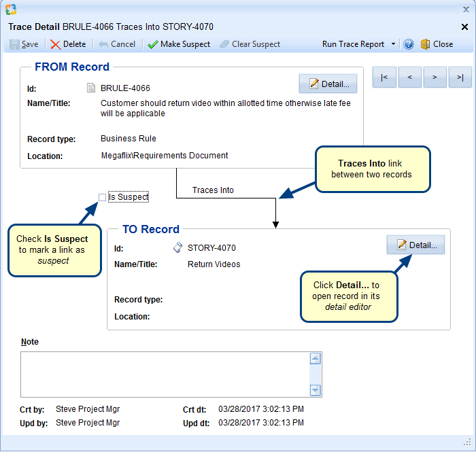Jump to the last record
Screen dimensions: 476x452
[460, 77]
